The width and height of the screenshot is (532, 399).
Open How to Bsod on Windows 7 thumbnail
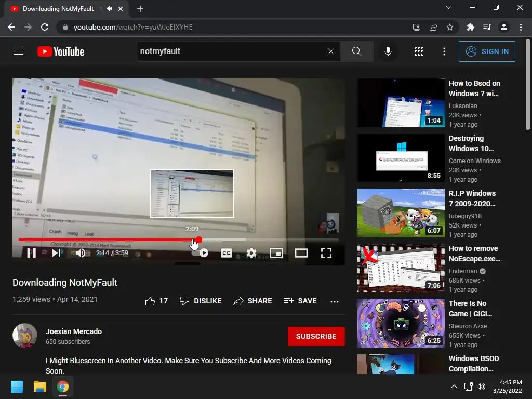coord(401,103)
